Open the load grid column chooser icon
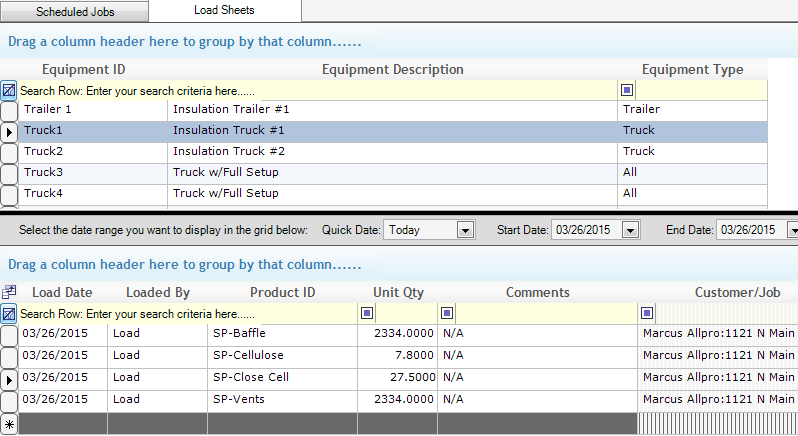This screenshot has height=436, width=798. point(9,292)
